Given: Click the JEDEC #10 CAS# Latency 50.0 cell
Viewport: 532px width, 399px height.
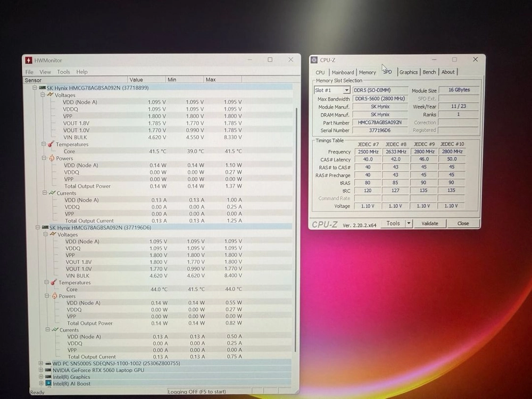Looking at the screenshot, I should coord(452,159).
